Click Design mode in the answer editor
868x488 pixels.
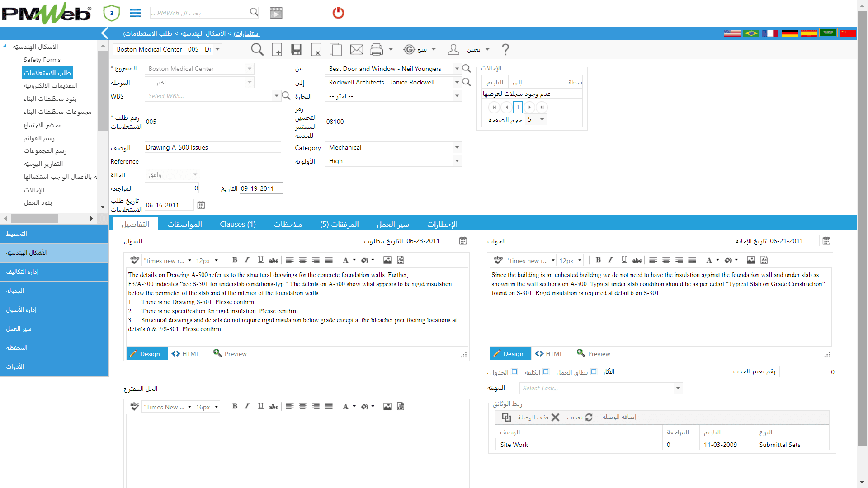(x=510, y=354)
